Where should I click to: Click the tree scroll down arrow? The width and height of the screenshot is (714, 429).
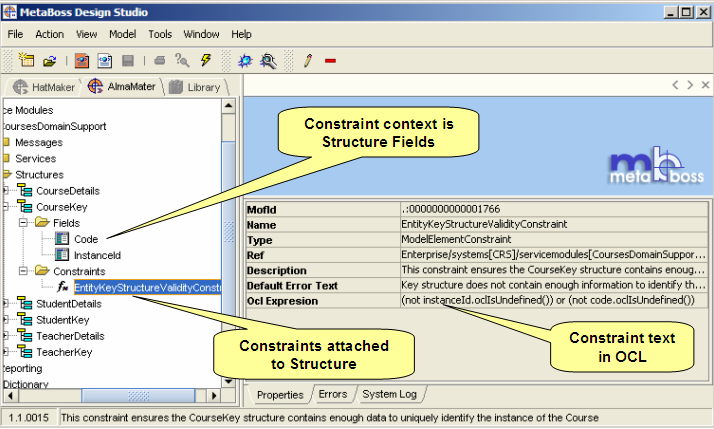(x=228, y=382)
